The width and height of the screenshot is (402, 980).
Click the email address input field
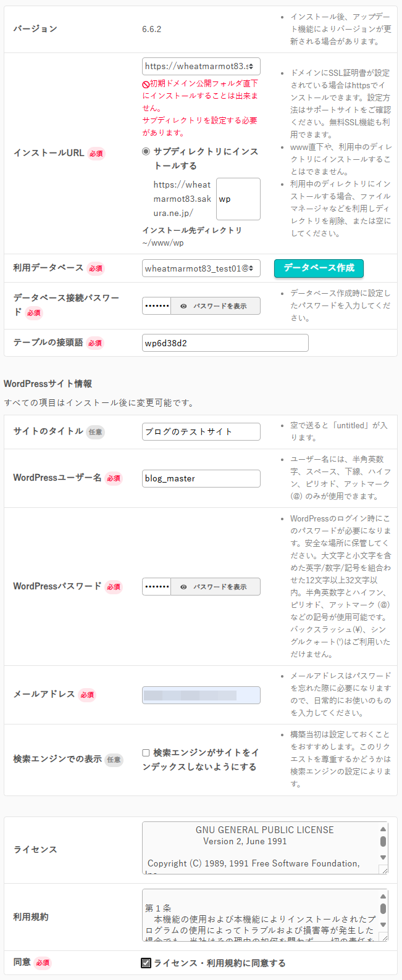(201, 695)
